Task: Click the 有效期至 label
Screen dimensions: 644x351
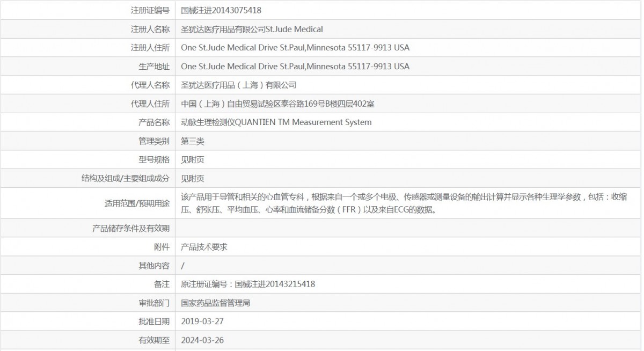Action: [154, 340]
